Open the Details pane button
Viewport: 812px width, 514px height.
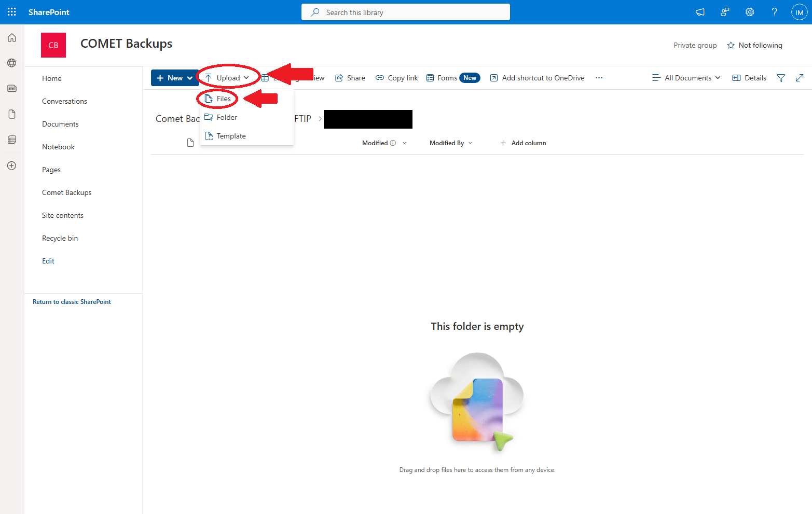click(x=749, y=78)
